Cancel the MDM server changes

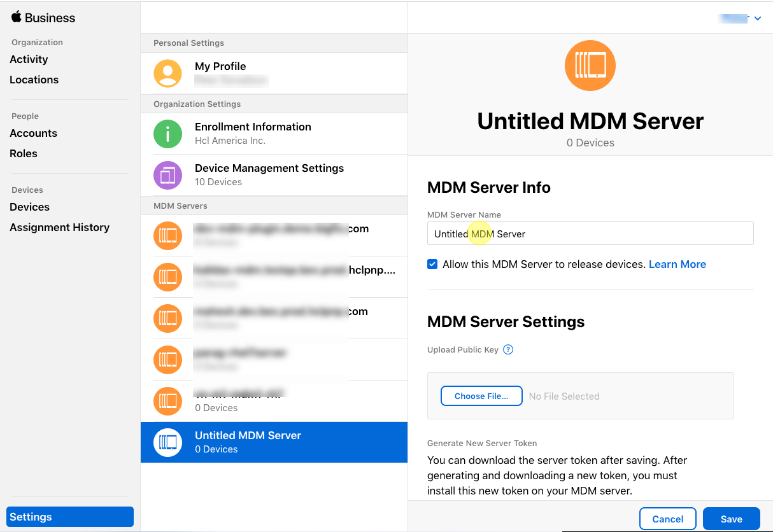point(667,519)
